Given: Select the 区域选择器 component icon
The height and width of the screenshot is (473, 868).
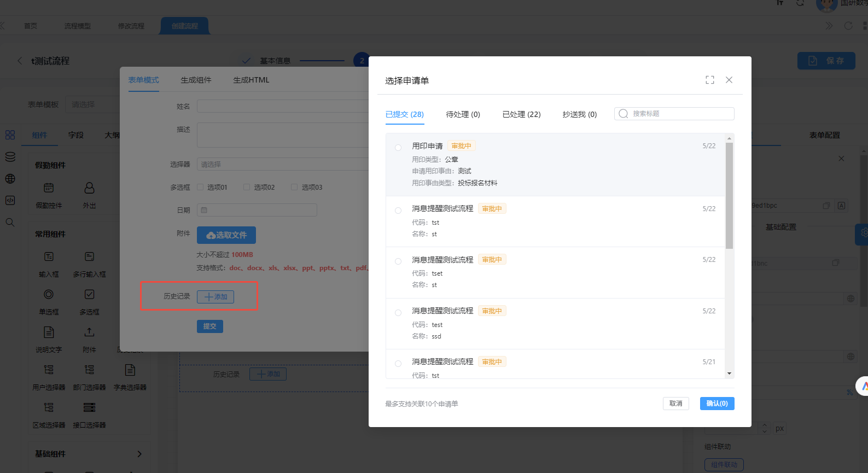Looking at the screenshot, I should [x=49, y=407].
